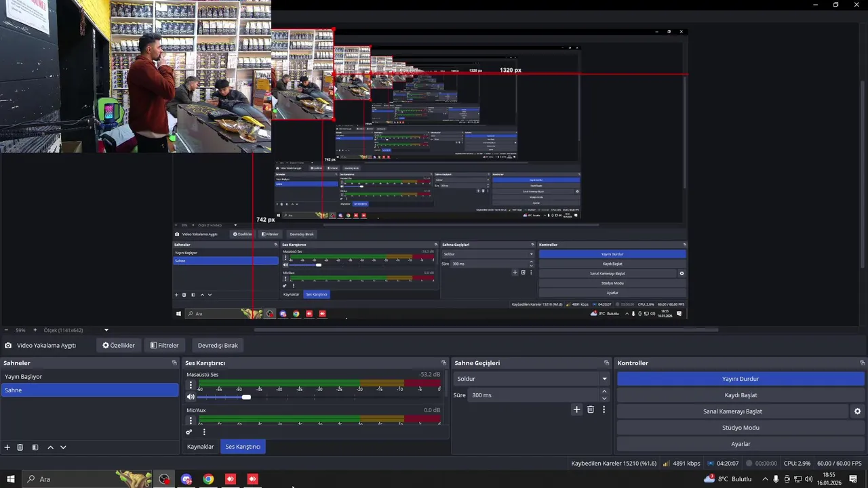
Task: Switch to the Ses Karıştırıcı tab
Action: 243,447
